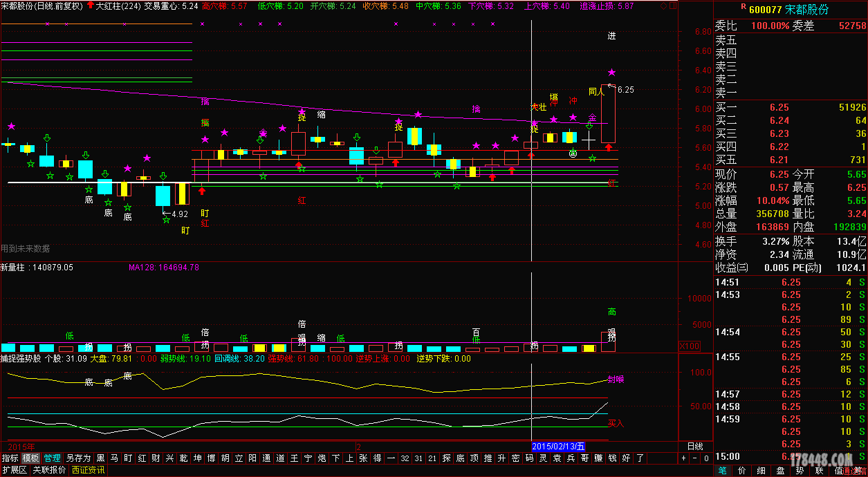Screen dimensions: 868x477
Task: Select the 密 template button
Action: point(515,458)
